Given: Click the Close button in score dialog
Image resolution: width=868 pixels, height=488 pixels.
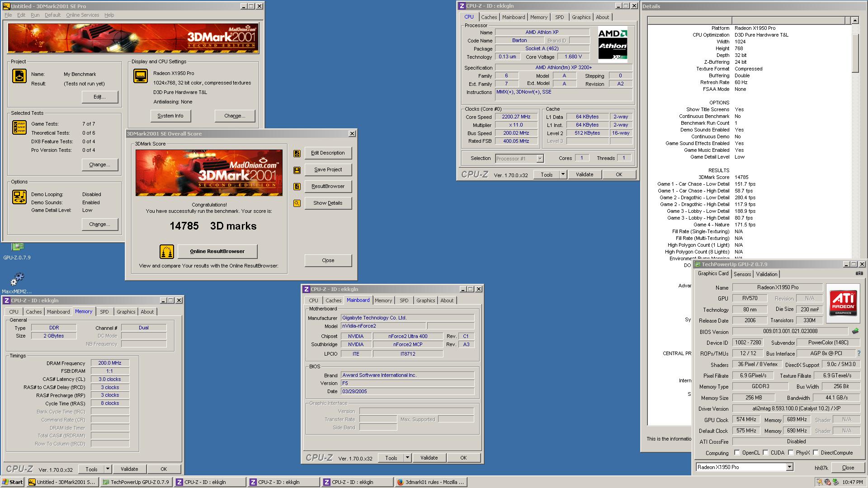Looking at the screenshot, I should [328, 260].
